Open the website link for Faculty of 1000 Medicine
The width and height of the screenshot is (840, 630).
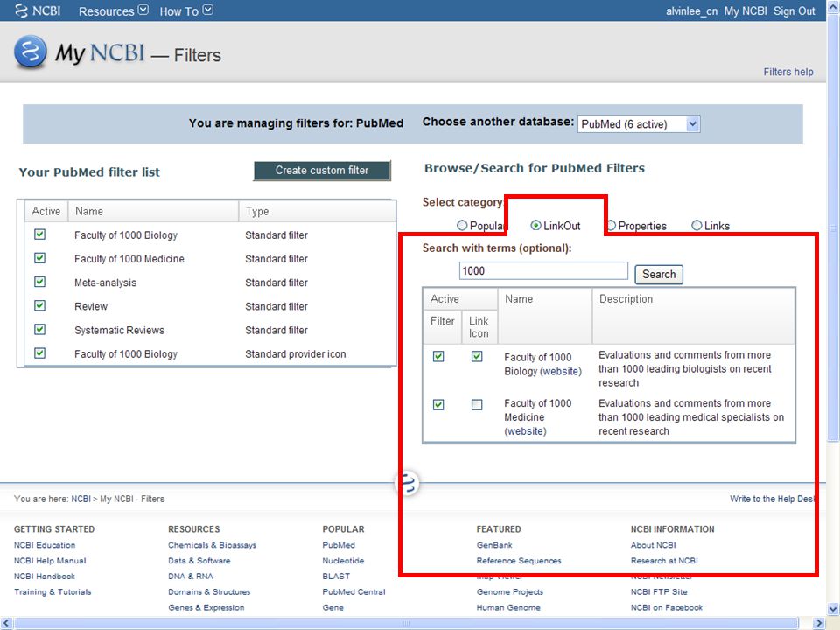coord(526,431)
